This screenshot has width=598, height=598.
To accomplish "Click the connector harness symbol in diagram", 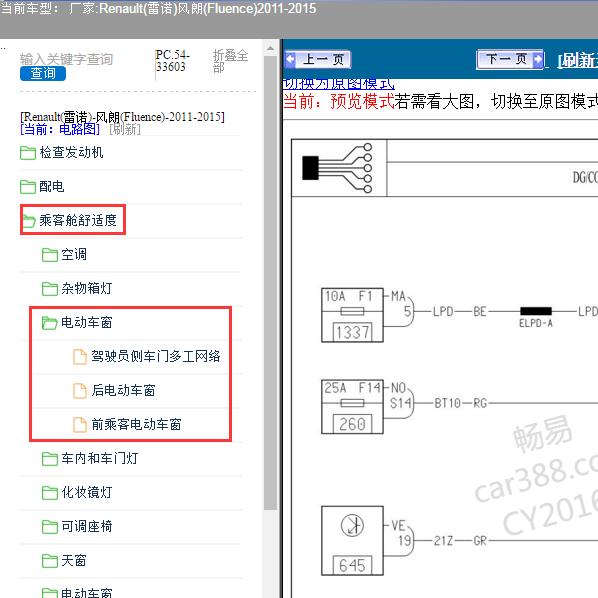I will coord(338,168).
